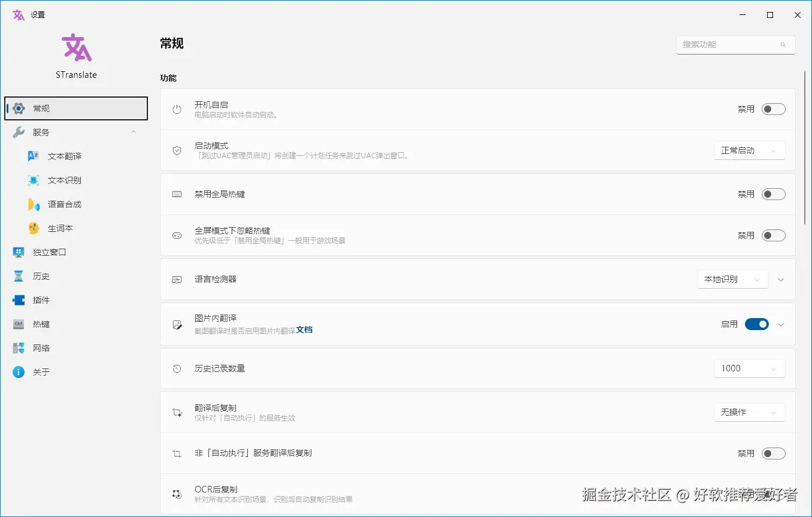812x517 pixels.
Task: Toggle the 全屏模式下忽略热键 switch
Action: coord(773,235)
